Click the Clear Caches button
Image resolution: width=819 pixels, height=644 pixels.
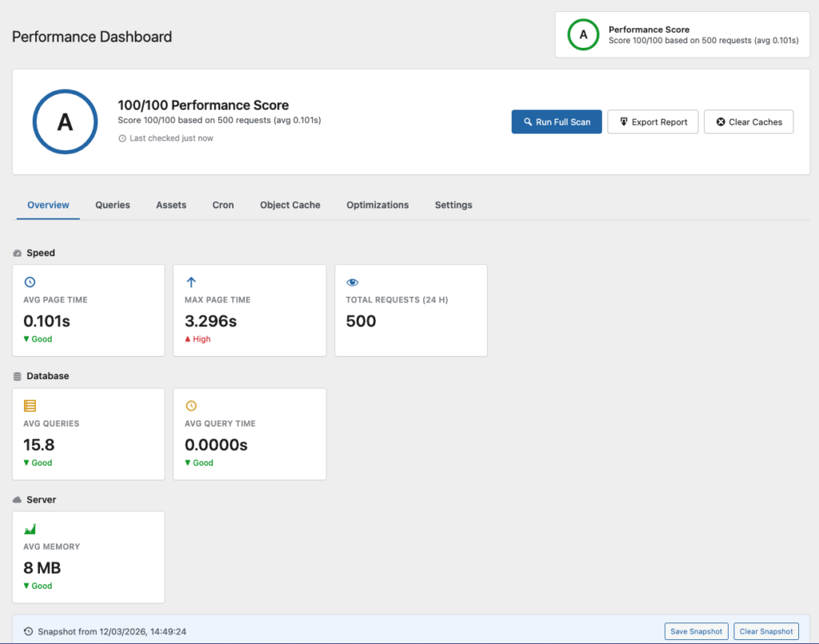tap(749, 122)
